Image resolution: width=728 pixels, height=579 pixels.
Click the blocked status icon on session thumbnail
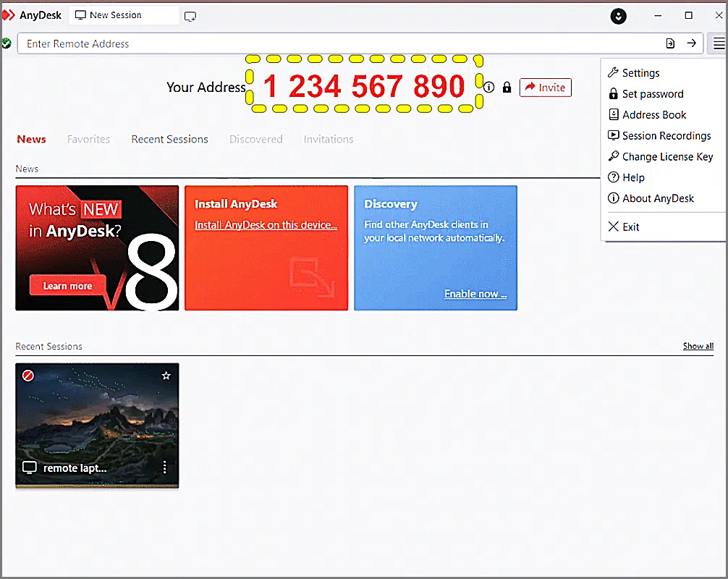click(27, 375)
